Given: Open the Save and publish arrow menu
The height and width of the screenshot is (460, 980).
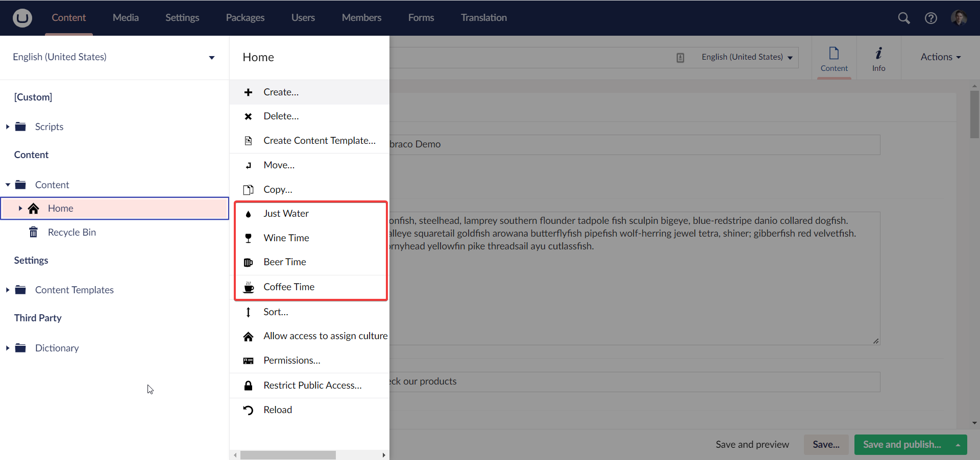Looking at the screenshot, I should [958, 445].
